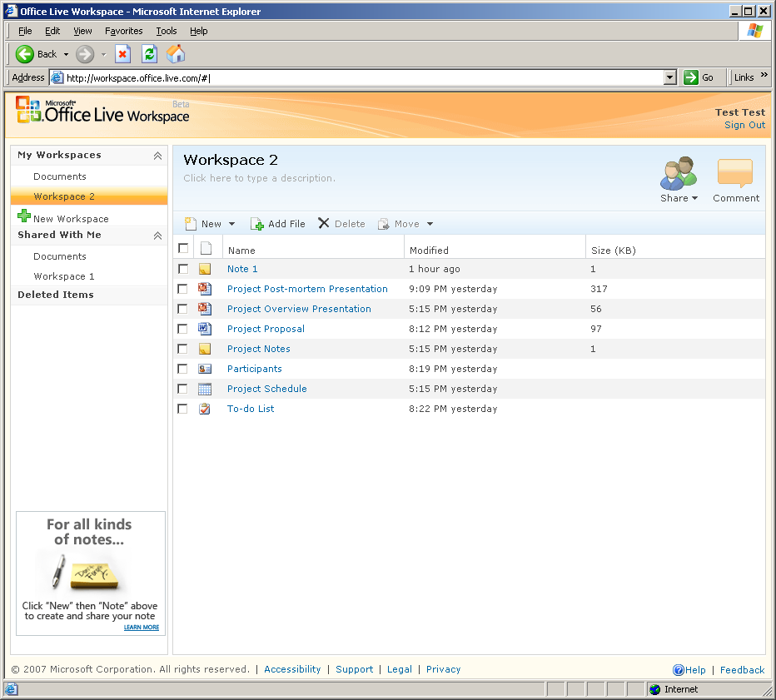Click the IE Back arrow icon
776x700 pixels.
coord(25,54)
